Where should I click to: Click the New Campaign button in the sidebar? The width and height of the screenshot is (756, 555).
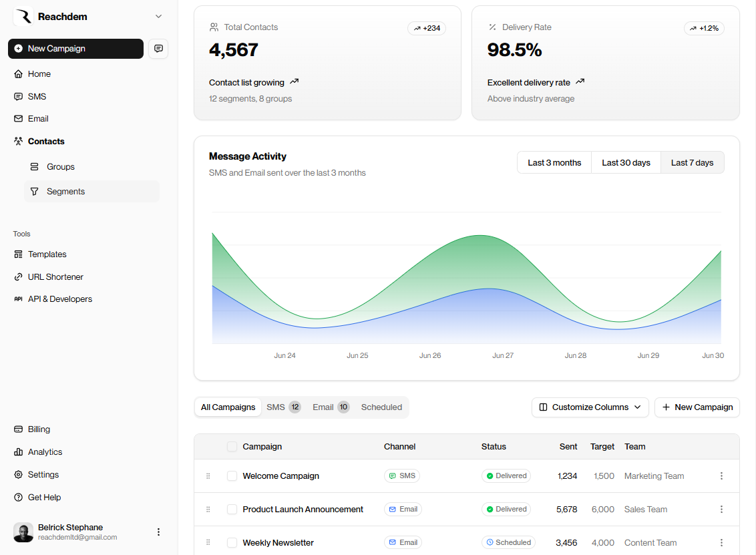pyautogui.click(x=75, y=48)
